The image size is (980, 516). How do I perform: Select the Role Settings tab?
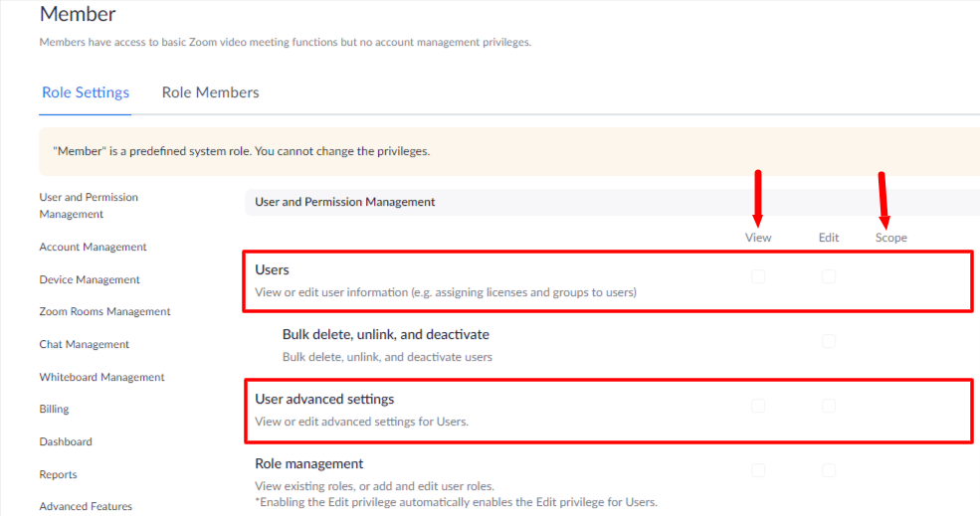[86, 92]
